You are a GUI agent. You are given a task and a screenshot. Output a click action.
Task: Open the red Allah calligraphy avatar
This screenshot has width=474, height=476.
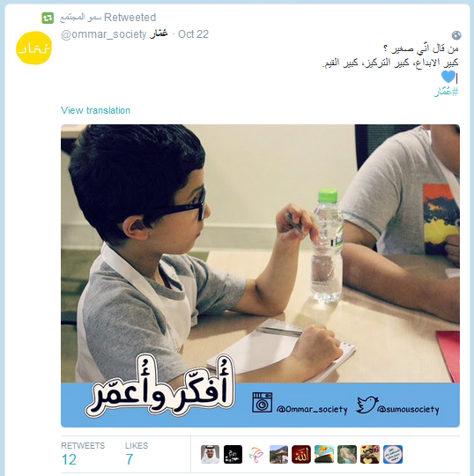click(x=301, y=454)
